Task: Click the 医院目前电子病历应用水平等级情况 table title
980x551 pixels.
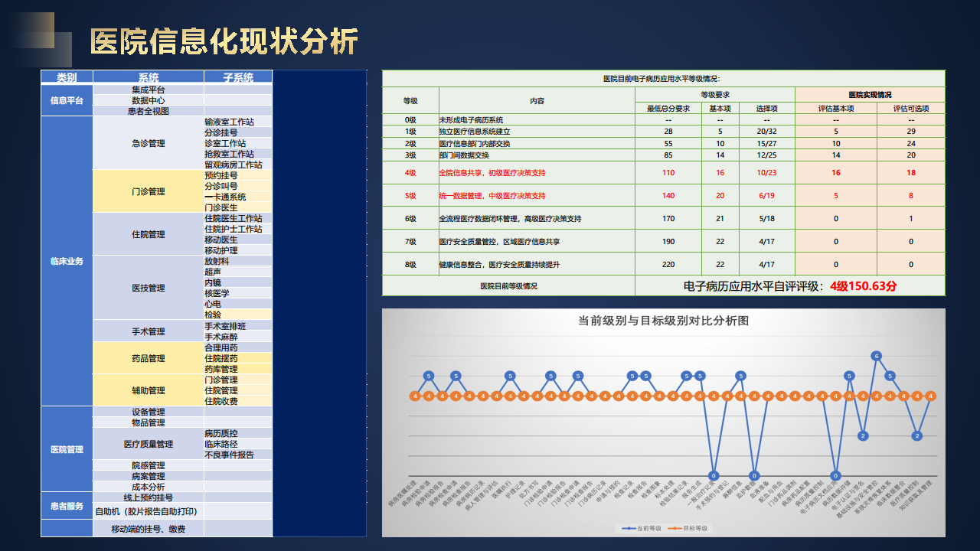Action: (x=663, y=79)
